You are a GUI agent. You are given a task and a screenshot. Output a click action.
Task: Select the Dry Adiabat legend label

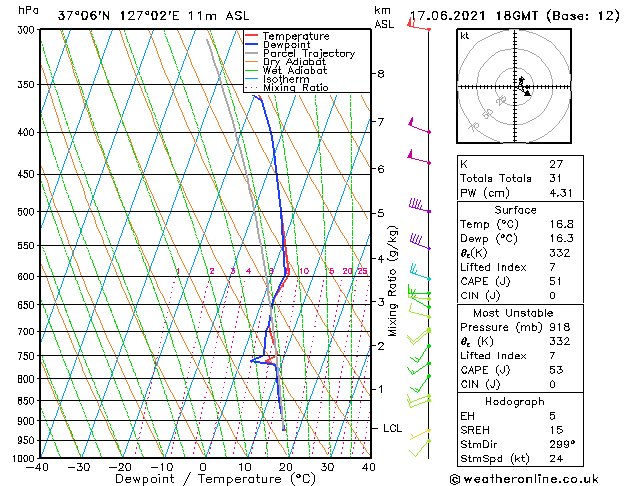click(294, 62)
